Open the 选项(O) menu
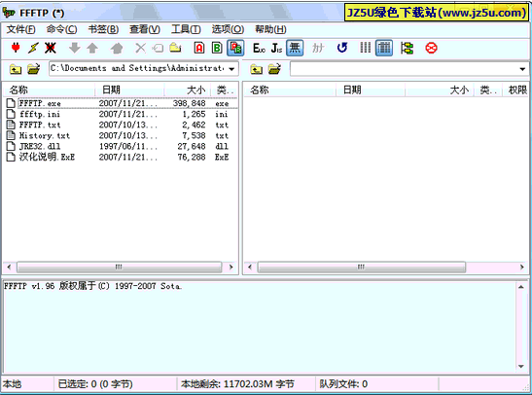Viewport: 532px width, 395px height. tap(228, 29)
